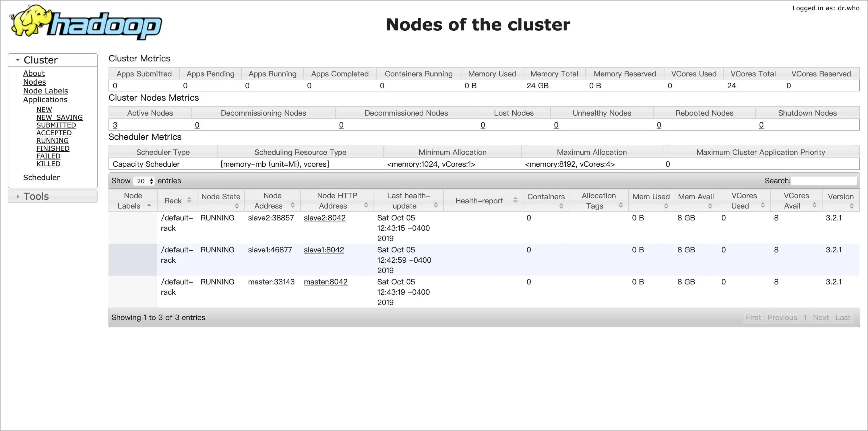Screen dimensions: 868x431
Task: Sort by Mem Used column arrows
Action: (666, 206)
